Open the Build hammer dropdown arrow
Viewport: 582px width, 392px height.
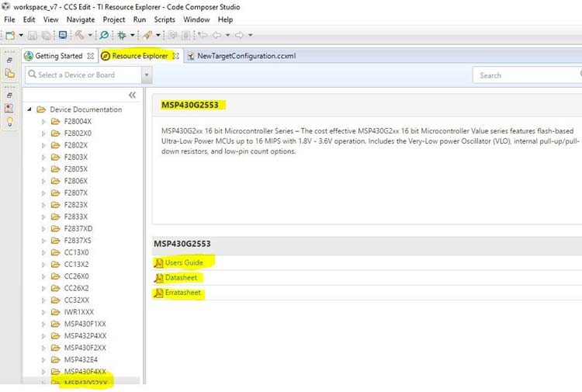[90, 35]
